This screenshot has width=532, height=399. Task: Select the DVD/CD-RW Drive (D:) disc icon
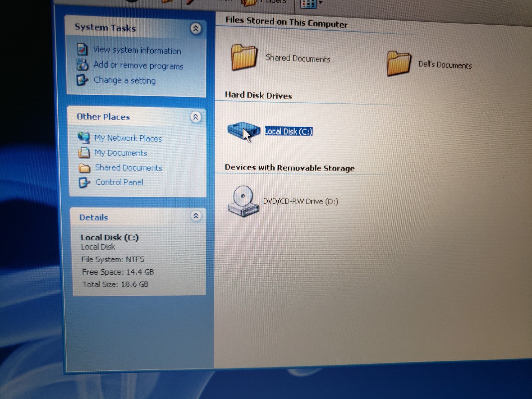click(243, 201)
